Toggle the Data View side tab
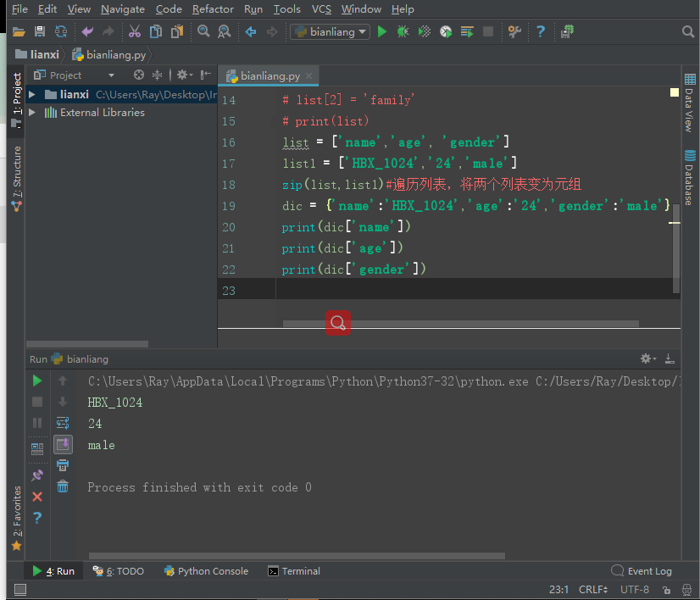This screenshot has width=700, height=600. click(690, 103)
